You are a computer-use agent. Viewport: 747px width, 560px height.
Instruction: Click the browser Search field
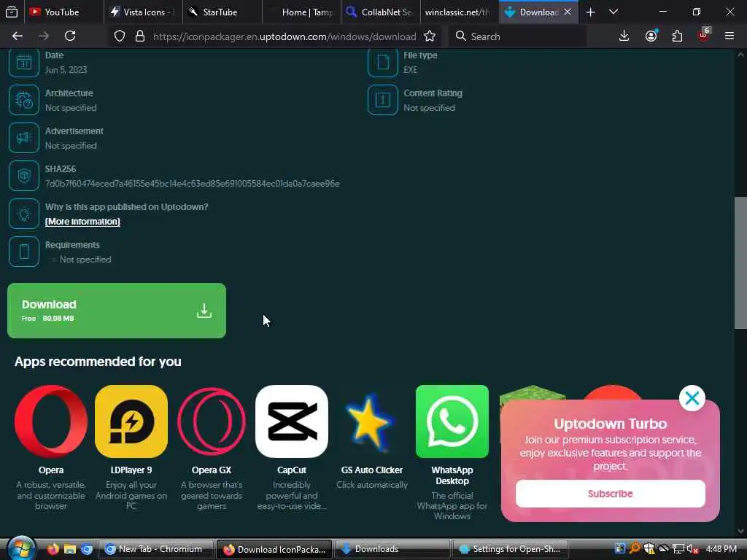[x=517, y=36]
